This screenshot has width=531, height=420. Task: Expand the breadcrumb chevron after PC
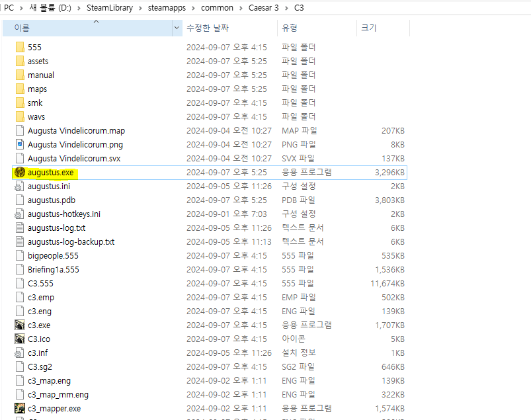pos(21,8)
